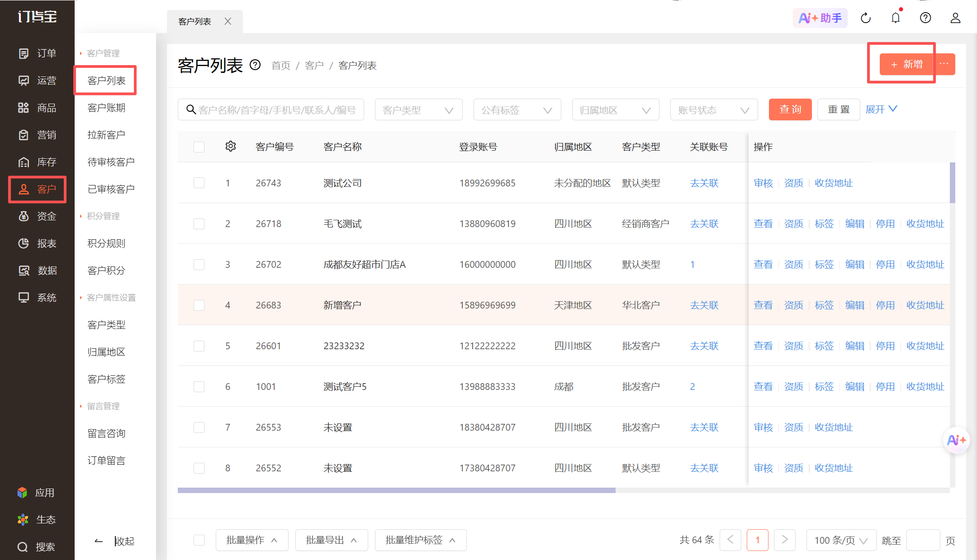This screenshot has width=977, height=560.
Task: Toggle the select-all checkbox in table header
Action: tap(199, 147)
